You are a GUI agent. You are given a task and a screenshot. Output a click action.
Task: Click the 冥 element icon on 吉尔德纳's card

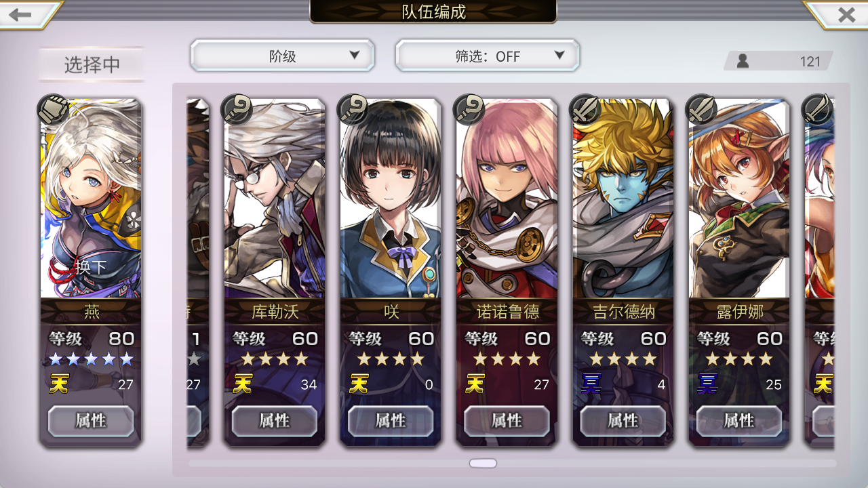pyautogui.click(x=591, y=384)
